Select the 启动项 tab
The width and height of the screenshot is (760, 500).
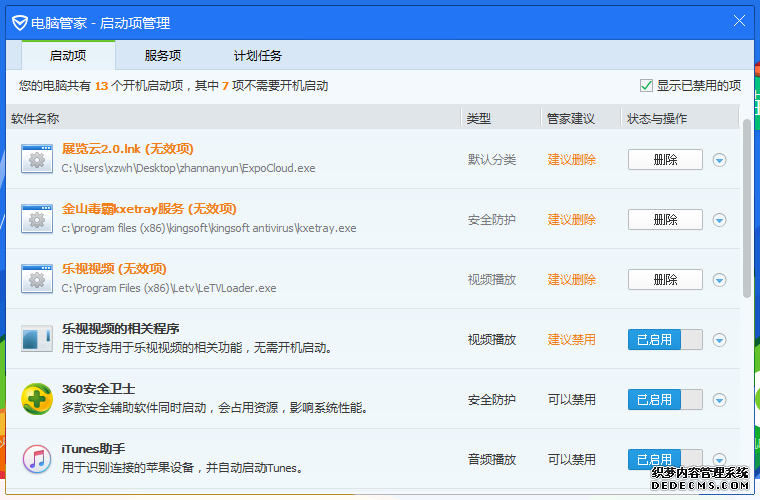(x=68, y=55)
